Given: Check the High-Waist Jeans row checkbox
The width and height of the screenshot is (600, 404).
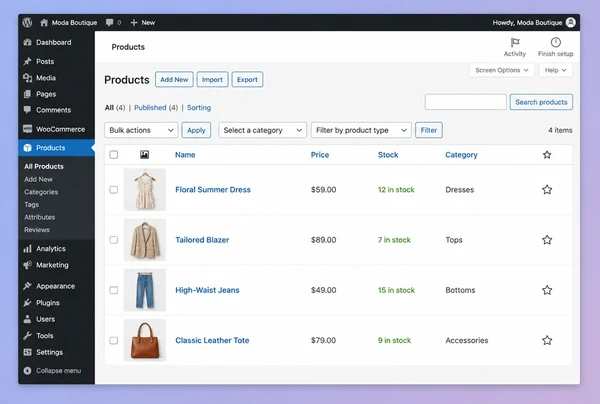Looking at the screenshot, I should (x=114, y=290).
